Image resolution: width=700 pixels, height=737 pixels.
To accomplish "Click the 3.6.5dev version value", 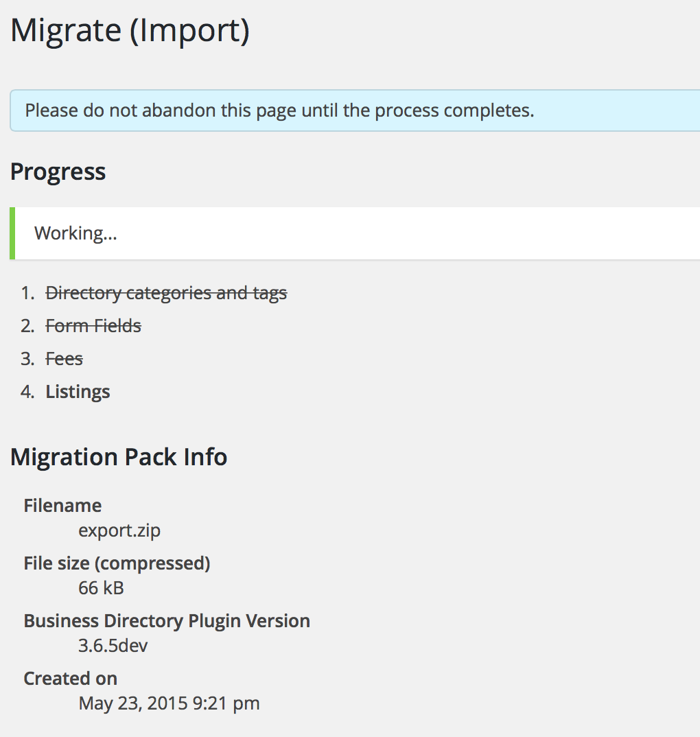I will tap(113, 646).
